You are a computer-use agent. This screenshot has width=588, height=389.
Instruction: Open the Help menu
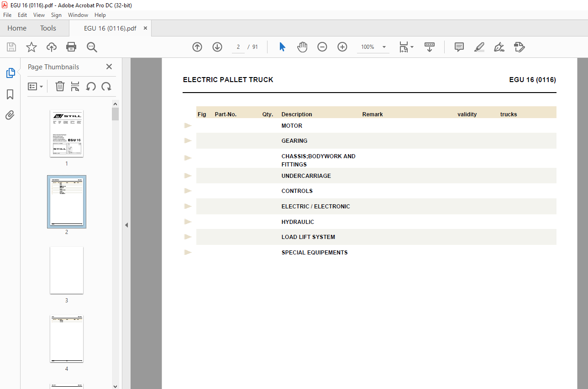(100, 15)
